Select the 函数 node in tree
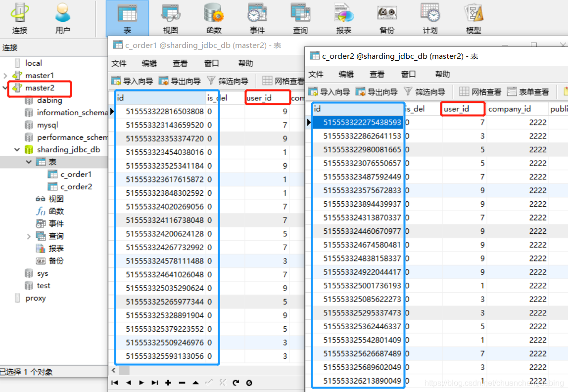 (56, 212)
